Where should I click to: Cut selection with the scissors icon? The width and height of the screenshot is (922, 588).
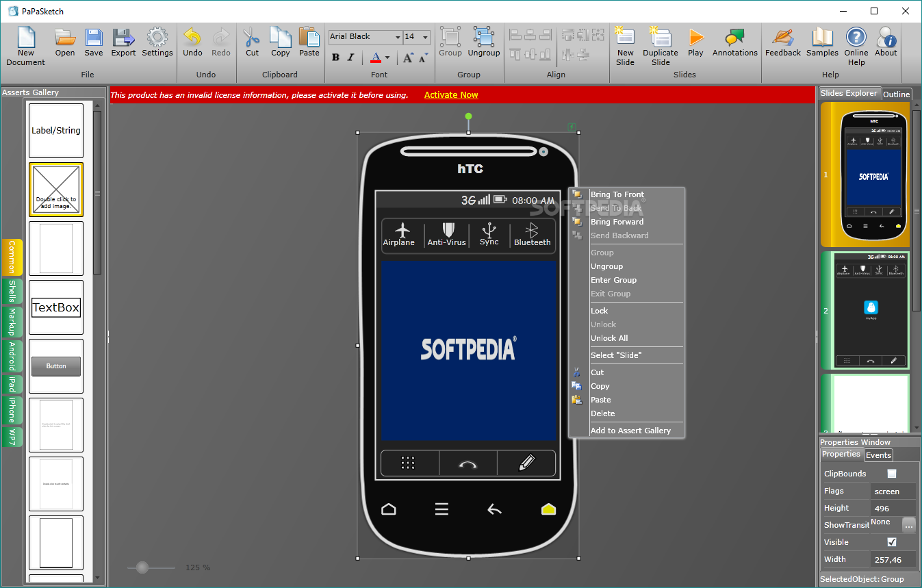click(252, 37)
